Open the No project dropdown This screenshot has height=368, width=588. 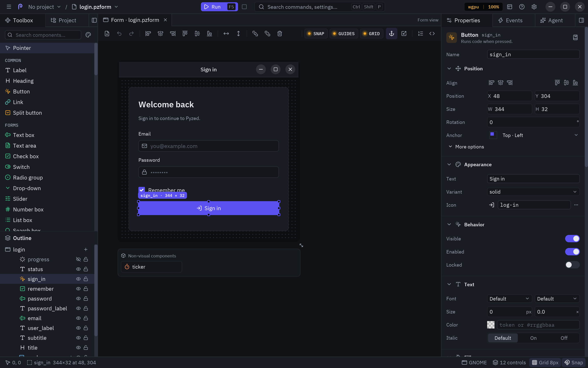pyautogui.click(x=45, y=7)
